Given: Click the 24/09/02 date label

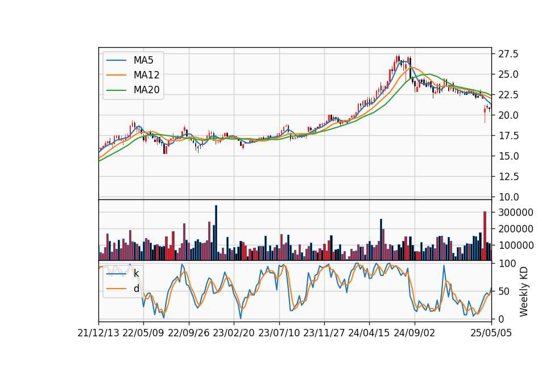Looking at the screenshot, I should pos(415,333).
